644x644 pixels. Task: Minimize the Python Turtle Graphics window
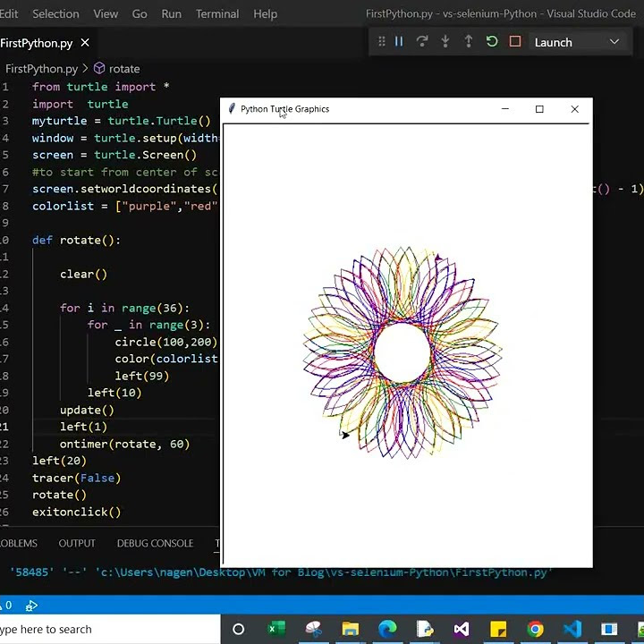pos(505,109)
